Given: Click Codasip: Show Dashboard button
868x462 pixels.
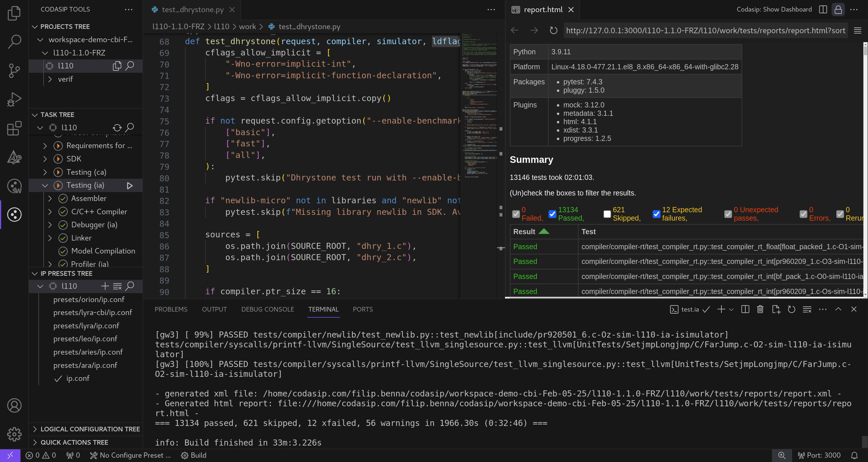Looking at the screenshot, I should (774, 9).
